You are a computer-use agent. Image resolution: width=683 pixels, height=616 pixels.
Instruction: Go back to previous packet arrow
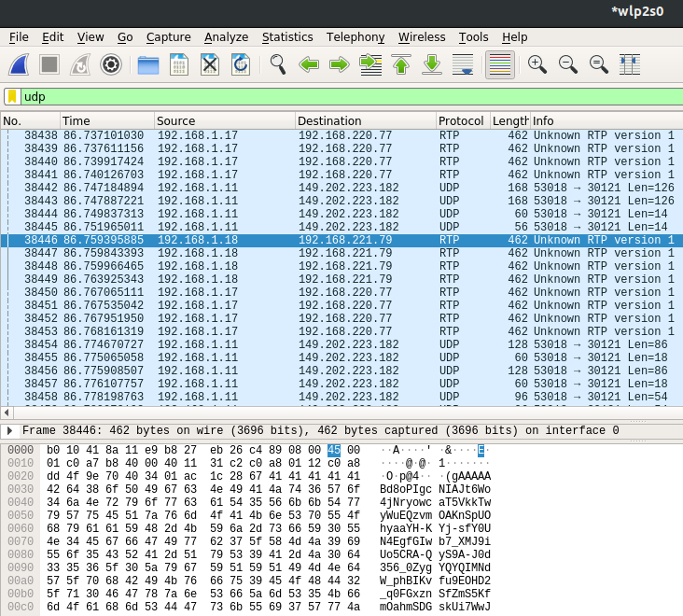point(309,64)
